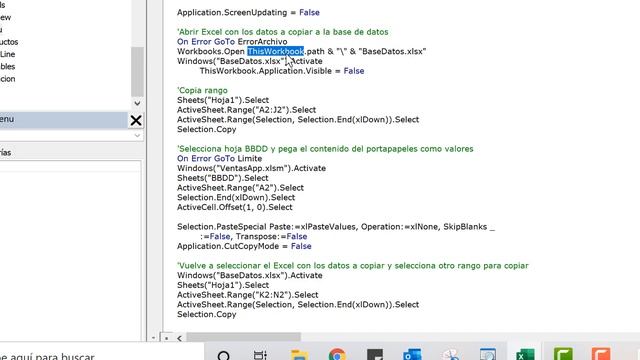Click the line 'ActiveSheet.Range("K2:N2").Select'

[247, 295]
